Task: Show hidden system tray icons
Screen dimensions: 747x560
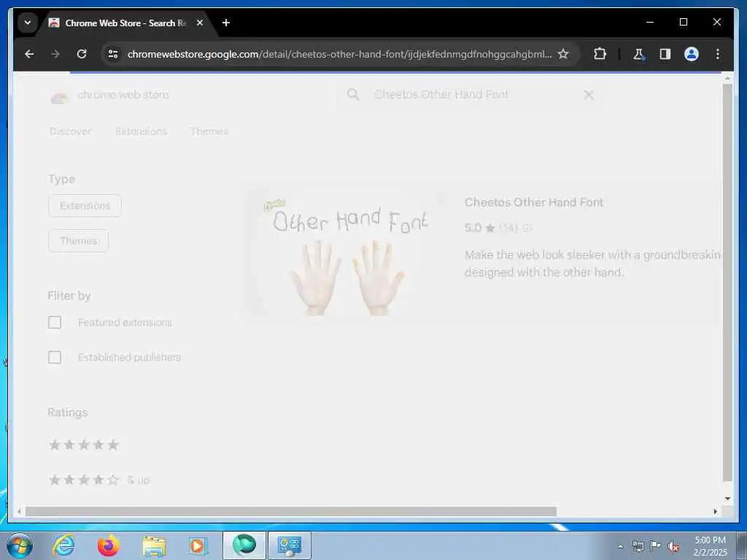Action: [x=620, y=546]
